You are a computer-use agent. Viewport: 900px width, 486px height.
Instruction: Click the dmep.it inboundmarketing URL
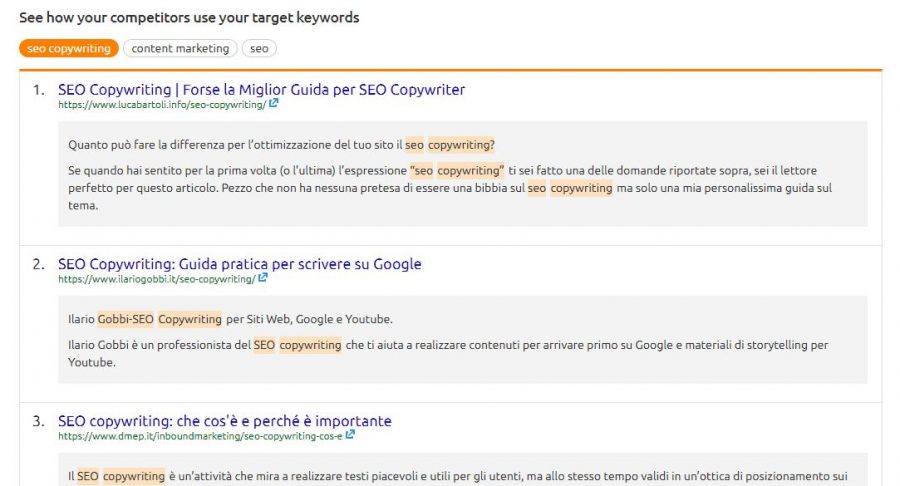tap(200, 436)
